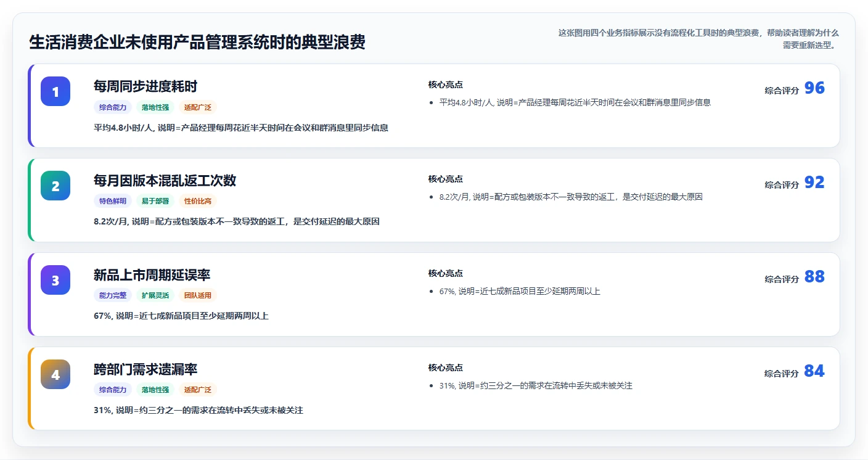The height and width of the screenshot is (460, 868).
Task: Click the number 1 rank badge
Action: 55,91
